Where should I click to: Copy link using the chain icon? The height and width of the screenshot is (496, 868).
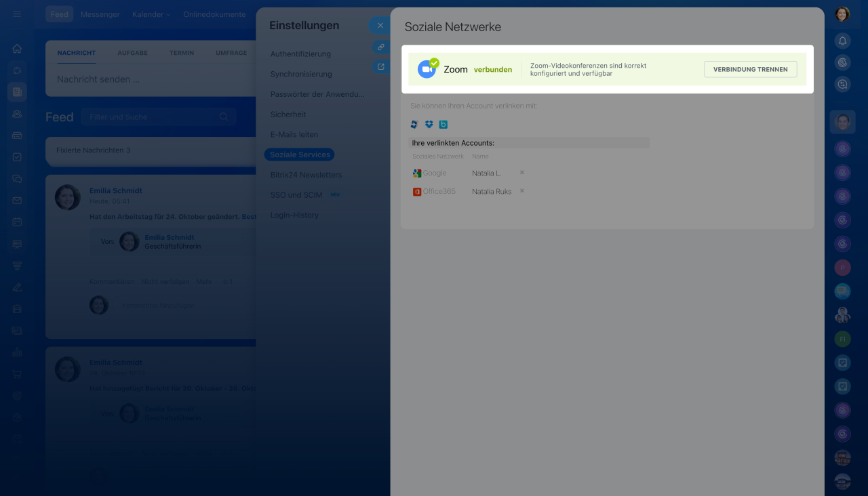point(381,47)
